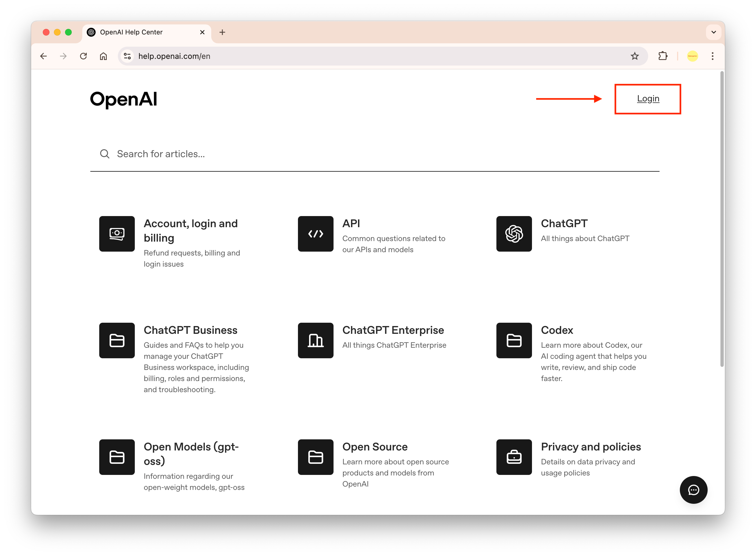
Task: View site information in address bar
Action: 127,56
